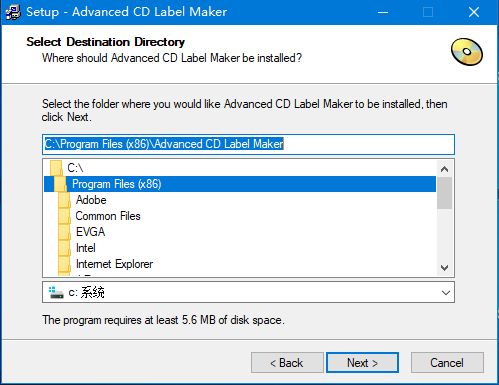The width and height of the screenshot is (499, 385).
Task: Click the c: drive icon in dropdown
Action: tap(56, 292)
